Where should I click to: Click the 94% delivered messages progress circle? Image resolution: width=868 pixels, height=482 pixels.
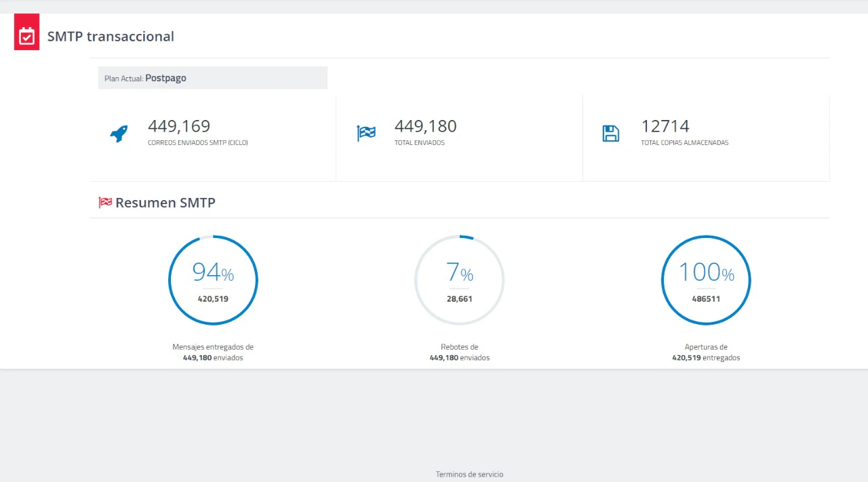[x=213, y=280]
